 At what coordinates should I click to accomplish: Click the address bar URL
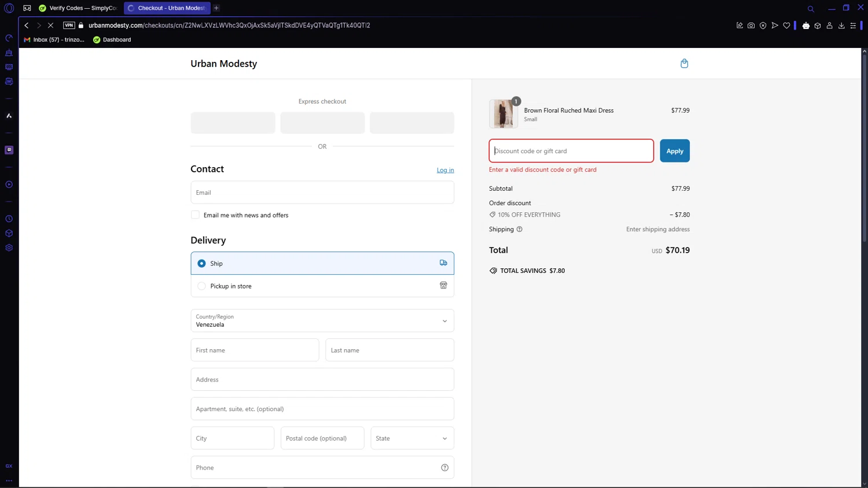(229, 25)
